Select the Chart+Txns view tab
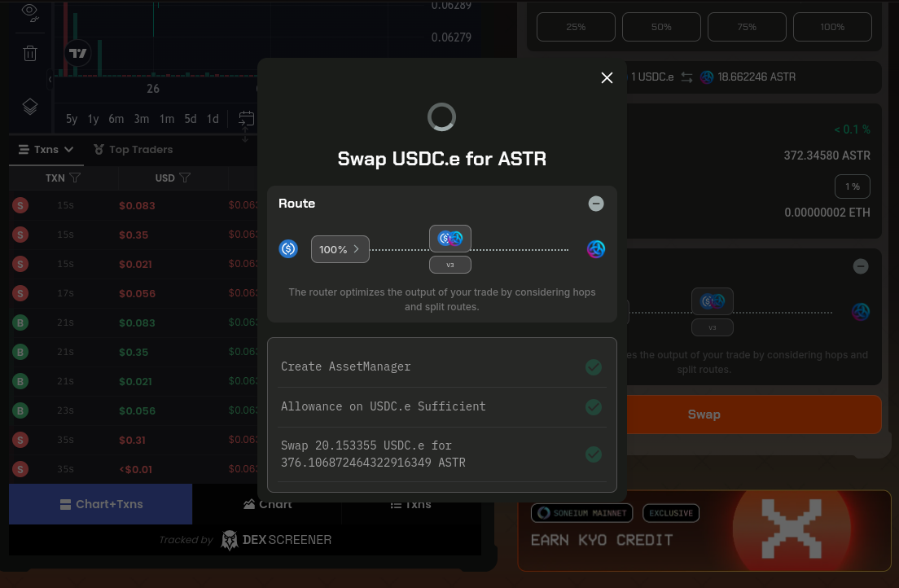Screen dimensions: 899x588 tap(101, 504)
